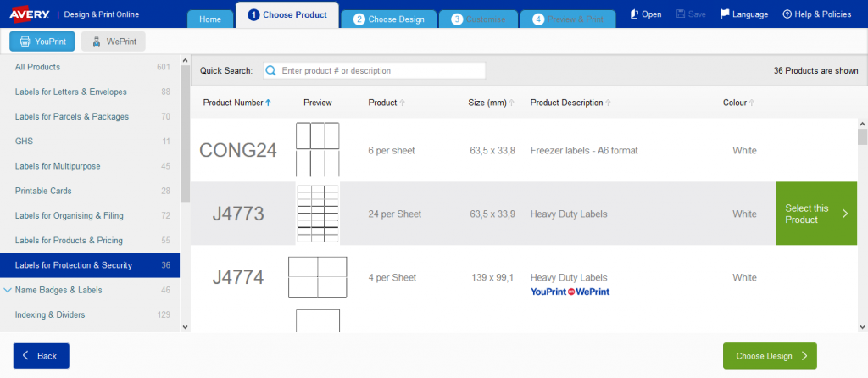868x378 pixels.
Task: Expand the Name Badges & Labels category
Action: point(8,290)
